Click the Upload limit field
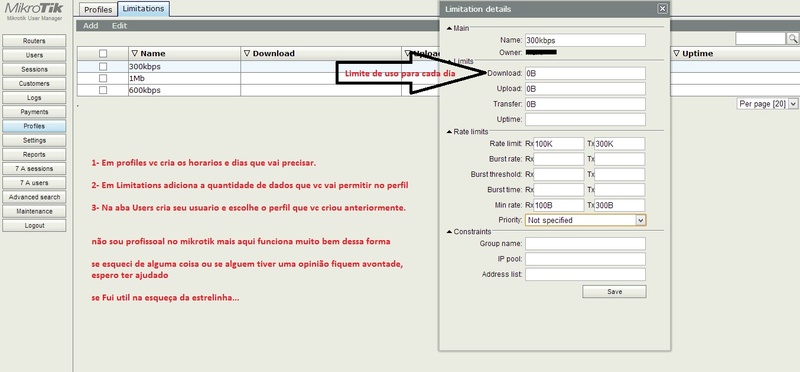This screenshot has height=372, width=800. tap(585, 89)
